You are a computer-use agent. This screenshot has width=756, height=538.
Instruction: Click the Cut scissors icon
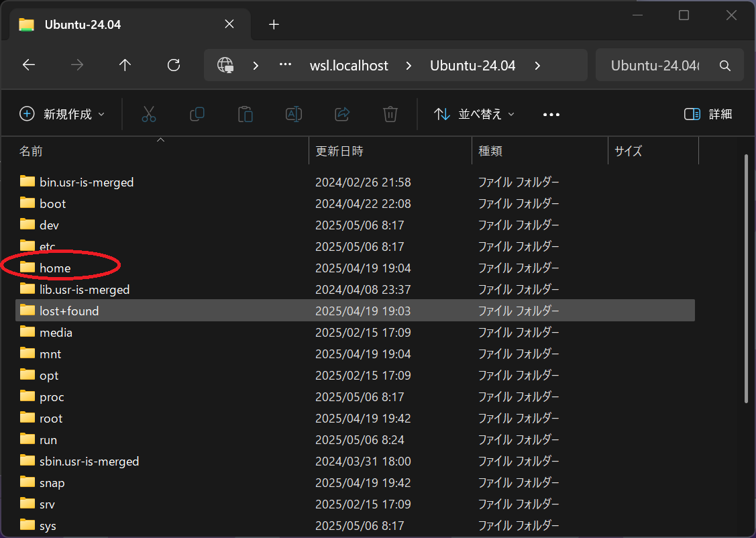click(x=149, y=114)
